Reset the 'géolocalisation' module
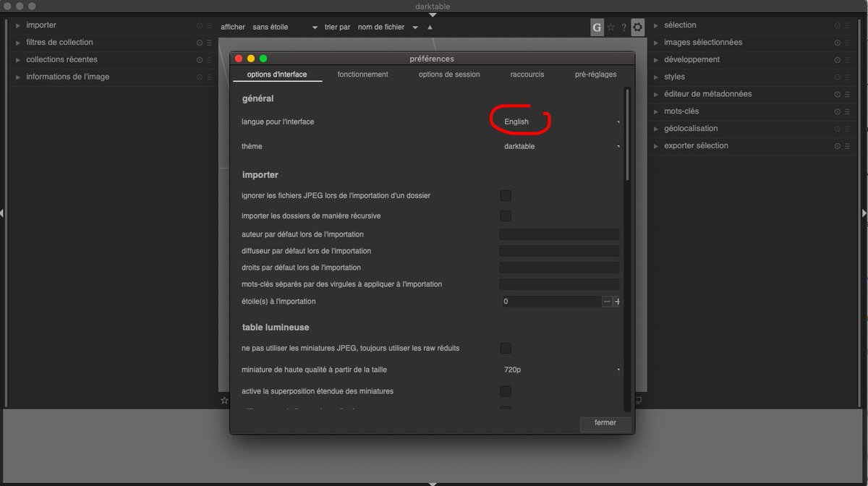 [838, 129]
